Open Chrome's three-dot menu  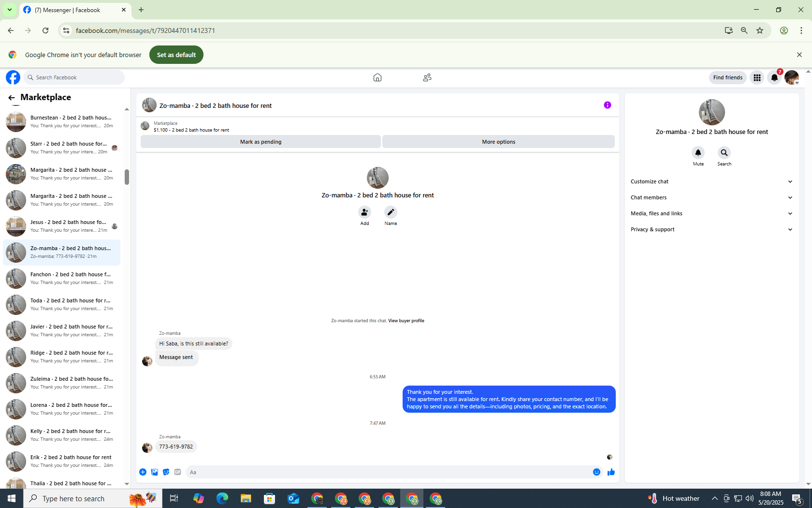(801, 30)
